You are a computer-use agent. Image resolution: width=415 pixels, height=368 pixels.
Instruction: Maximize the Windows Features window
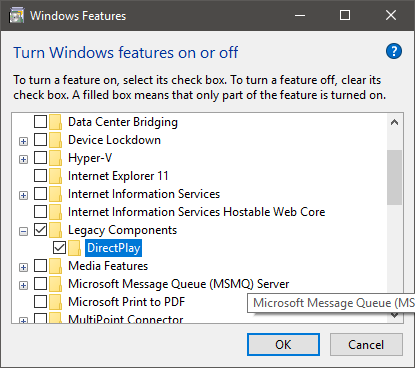(345, 15)
